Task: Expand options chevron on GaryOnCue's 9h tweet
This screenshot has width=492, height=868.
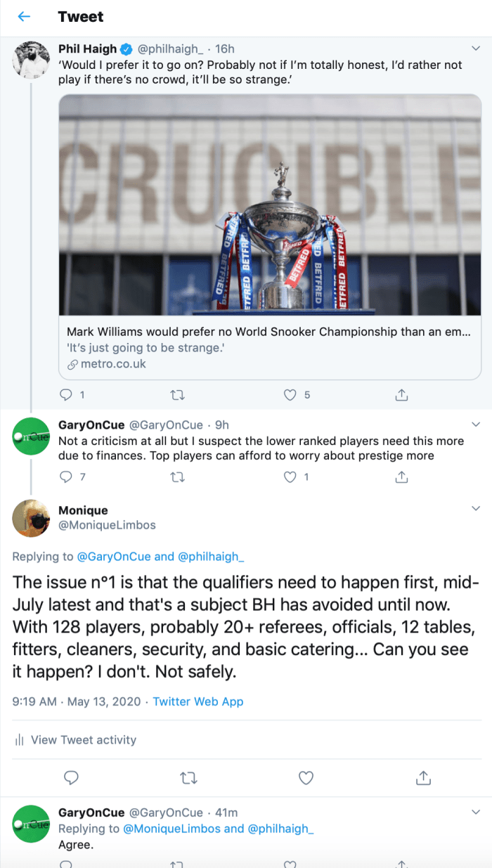Action: [x=475, y=425]
